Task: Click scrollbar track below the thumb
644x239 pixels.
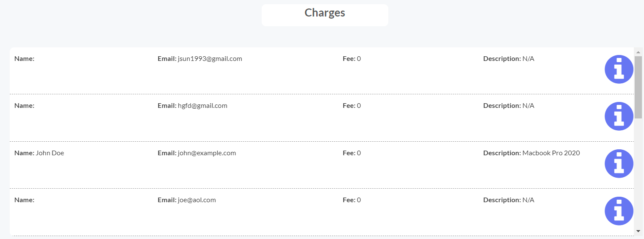Action: pos(638,173)
